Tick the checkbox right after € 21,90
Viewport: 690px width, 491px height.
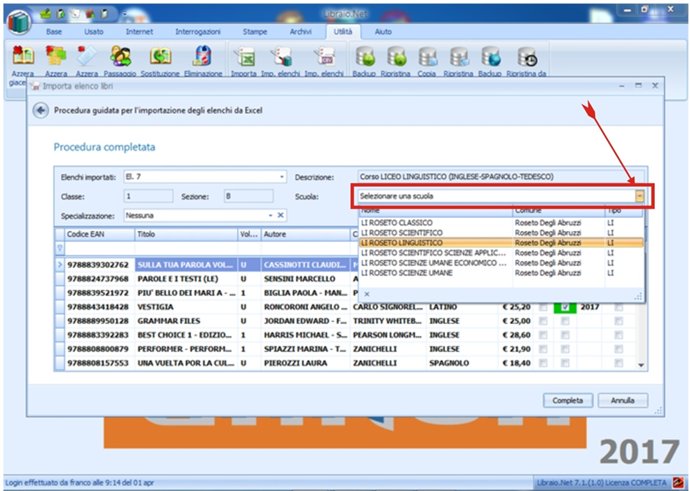click(543, 349)
